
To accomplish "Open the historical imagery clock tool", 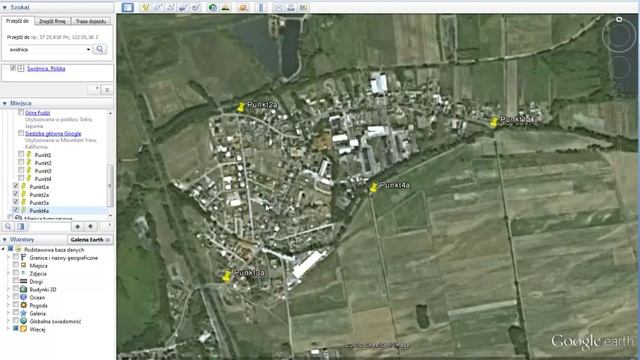I will click(x=213, y=7).
